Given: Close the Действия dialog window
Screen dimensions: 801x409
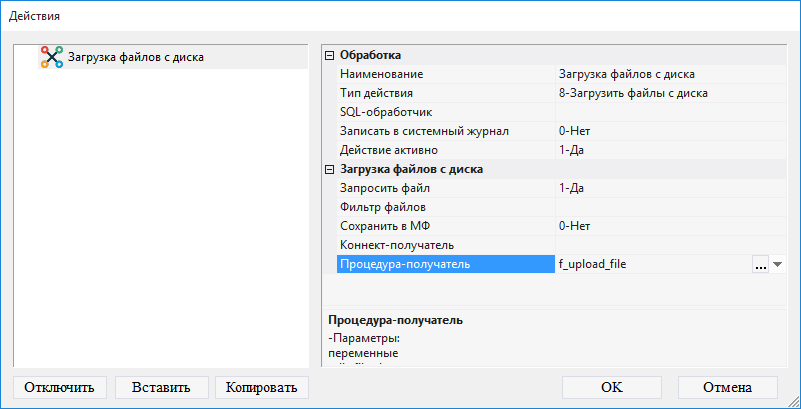Looking at the screenshot, I should click(778, 16).
